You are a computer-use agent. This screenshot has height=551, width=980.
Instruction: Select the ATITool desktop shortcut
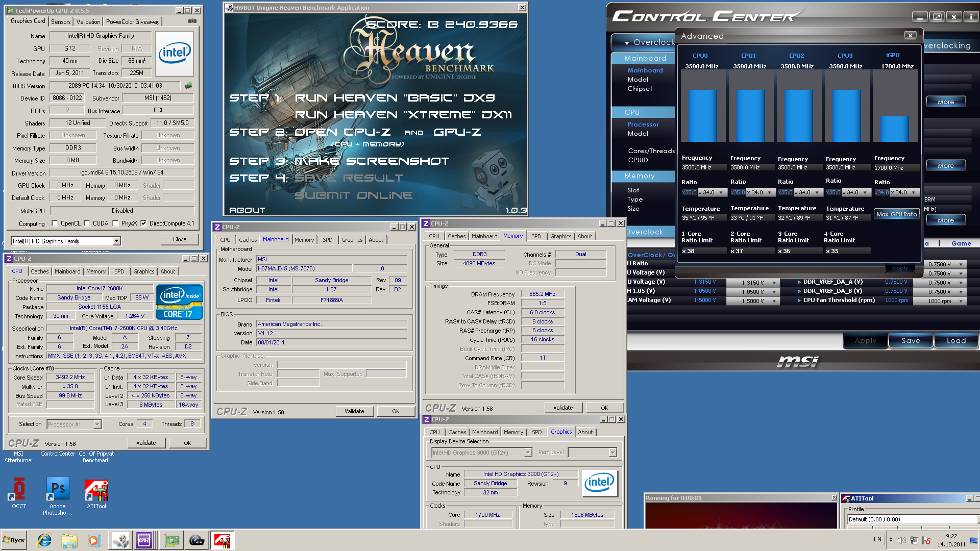[96, 493]
